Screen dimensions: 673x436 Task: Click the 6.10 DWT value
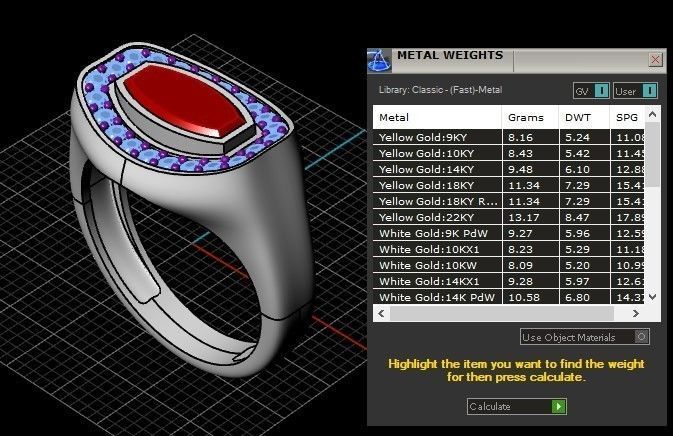pos(577,170)
